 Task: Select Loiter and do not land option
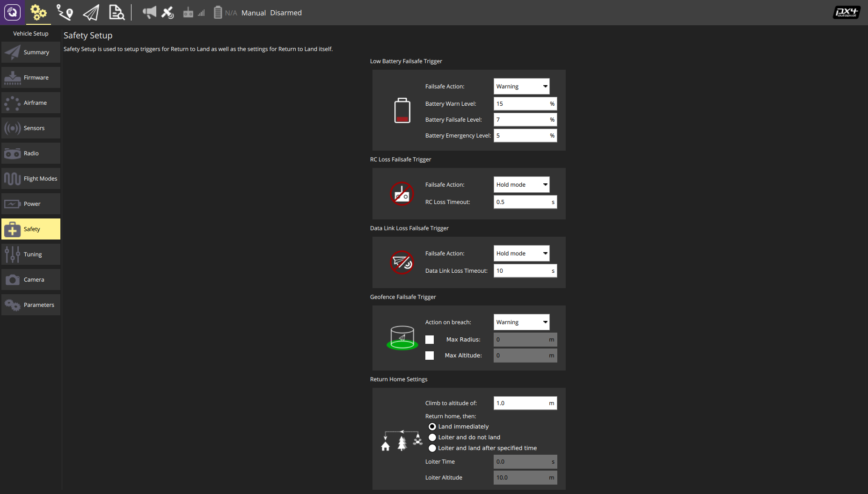(x=432, y=437)
